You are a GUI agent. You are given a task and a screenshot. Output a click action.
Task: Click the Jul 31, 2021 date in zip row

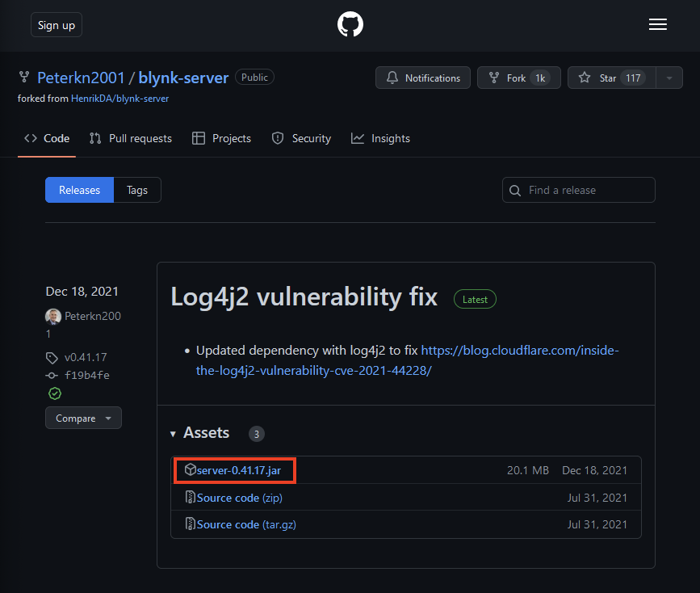tap(597, 498)
